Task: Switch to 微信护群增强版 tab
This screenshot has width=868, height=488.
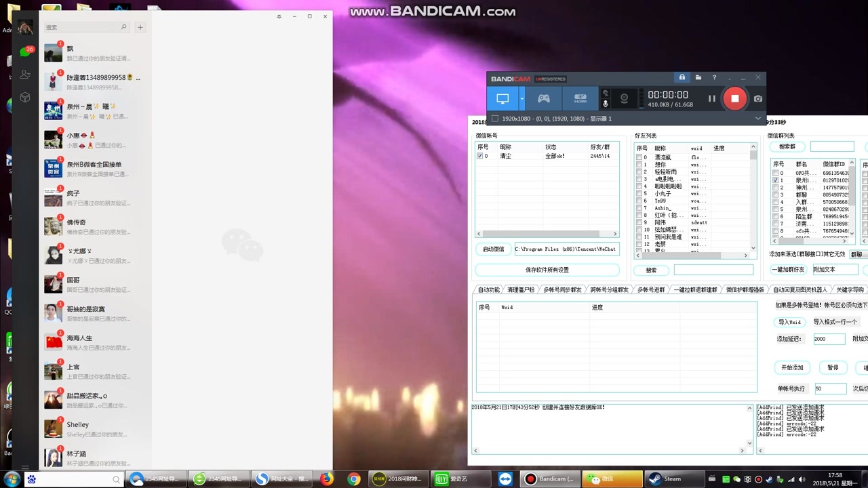Action: pyautogui.click(x=745, y=289)
